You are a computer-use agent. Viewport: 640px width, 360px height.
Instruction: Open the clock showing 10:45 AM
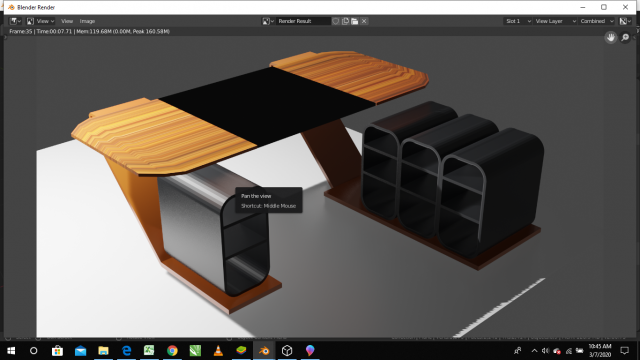600,351
